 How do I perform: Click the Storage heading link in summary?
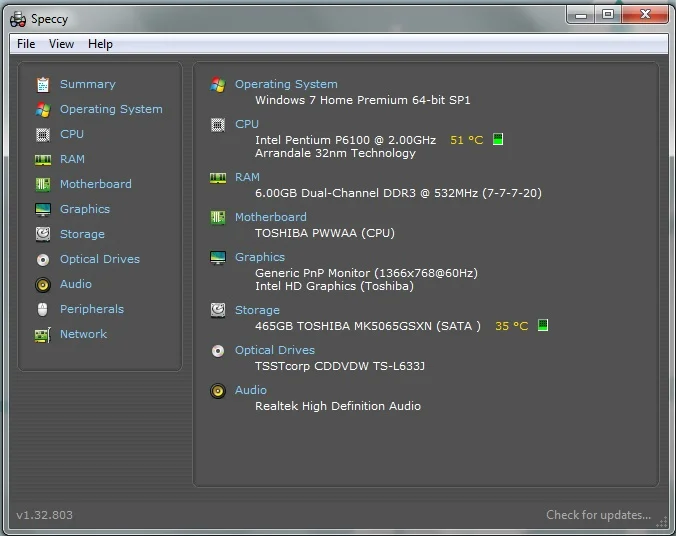[x=257, y=310]
